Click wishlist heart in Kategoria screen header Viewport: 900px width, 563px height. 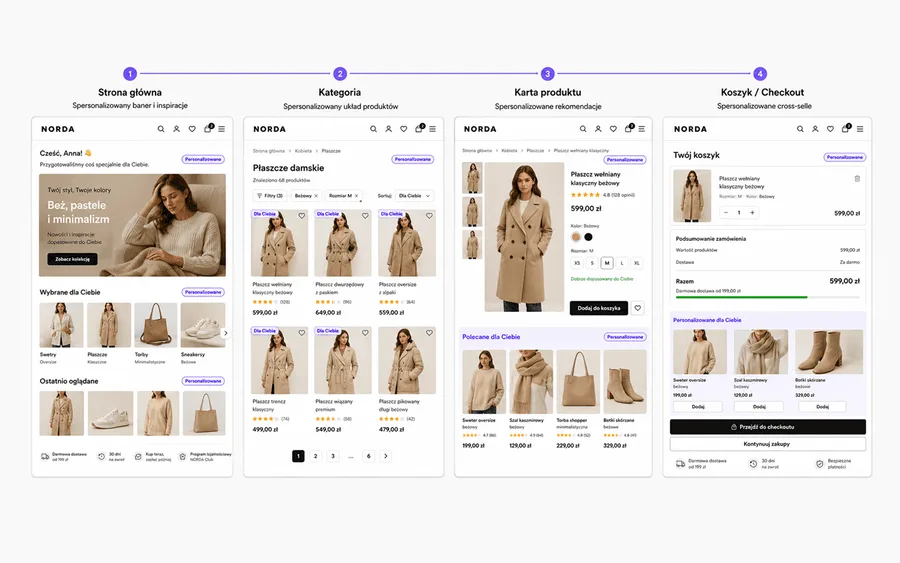[404, 129]
